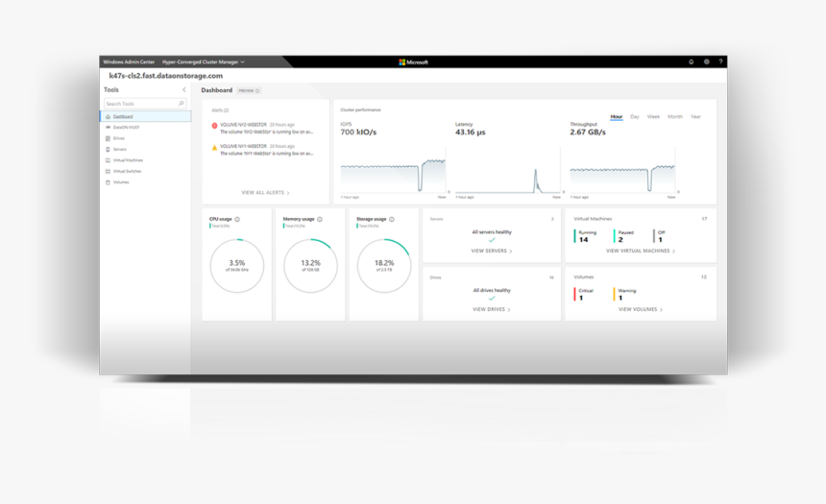Open the help question mark icon
Image resolution: width=826 pixels, height=504 pixels.
pos(720,62)
